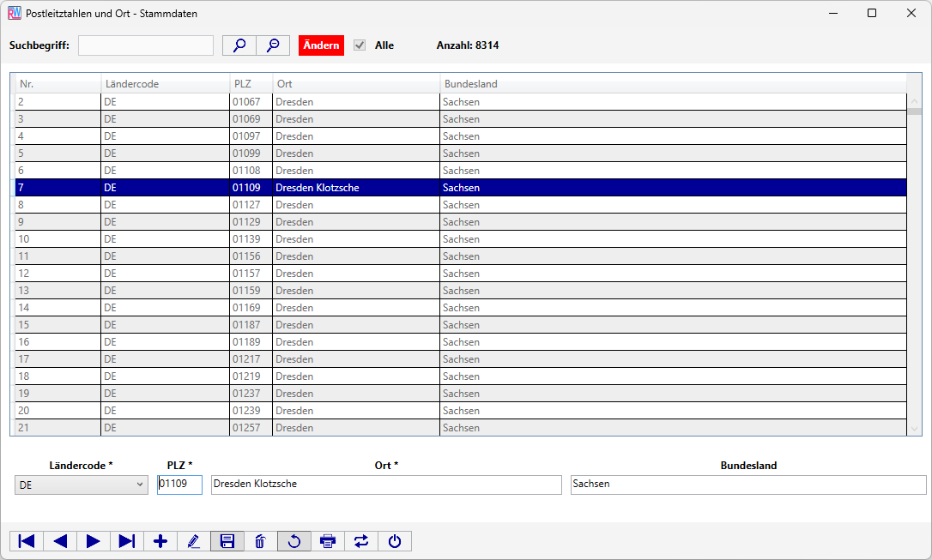Click the Ort field containing Dresden Klotzsche
The image size is (932, 560).
click(386, 484)
